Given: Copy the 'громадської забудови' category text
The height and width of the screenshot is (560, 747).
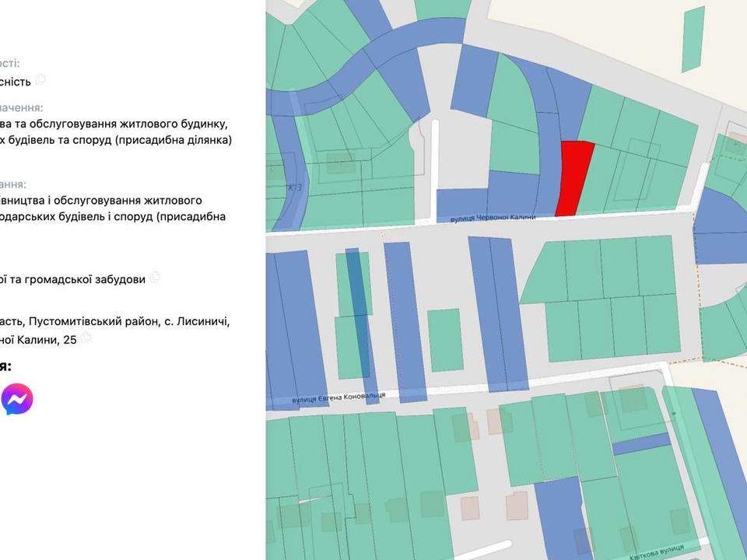Looking at the screenshot, I should pyautogui.click(x=156, y=277).
